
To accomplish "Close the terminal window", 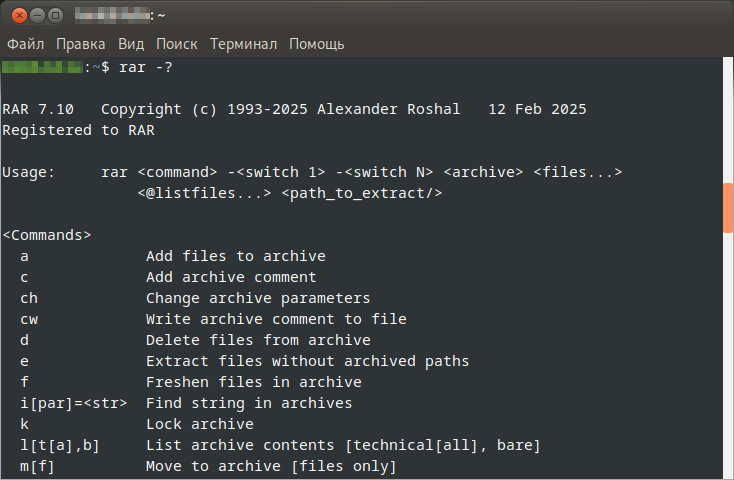I will coord(16,15).
